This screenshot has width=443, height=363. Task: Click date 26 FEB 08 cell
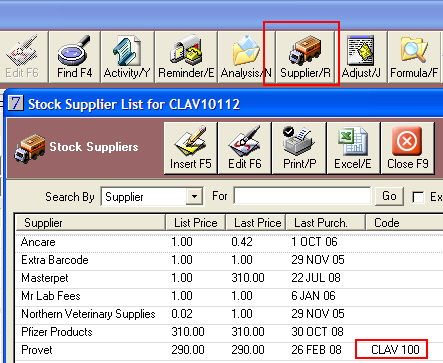(x=316, y=350)
